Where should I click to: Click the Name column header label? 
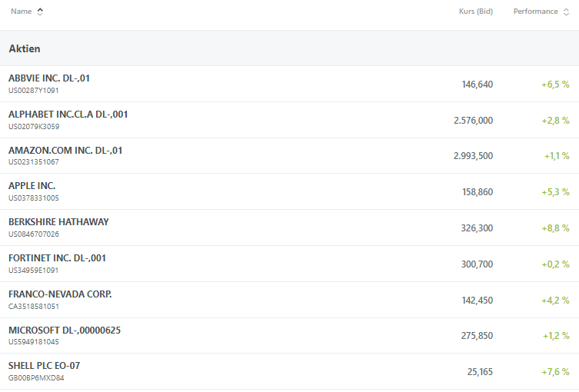(21, 12)
